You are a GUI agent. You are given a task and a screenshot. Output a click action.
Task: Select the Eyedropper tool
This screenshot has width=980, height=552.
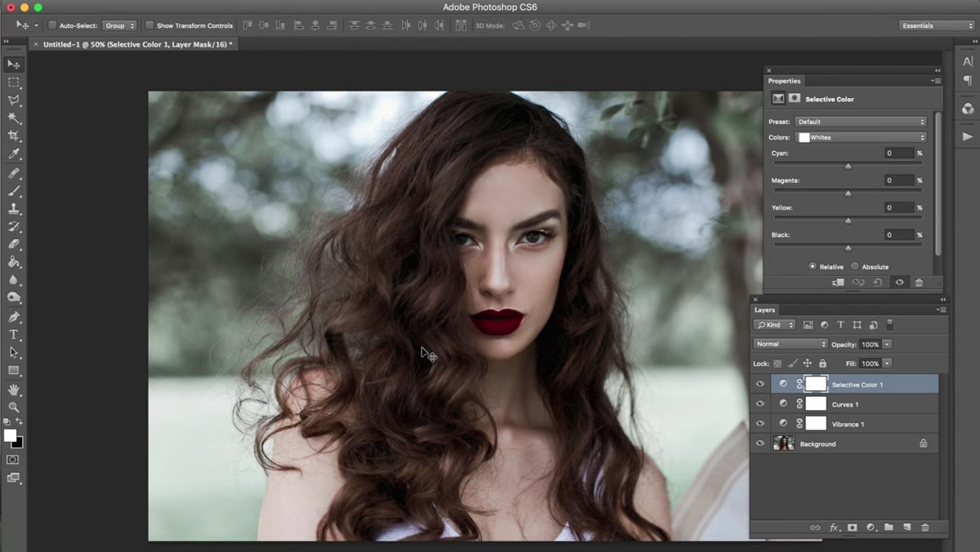pyautogui.click(x=14, y=154)
